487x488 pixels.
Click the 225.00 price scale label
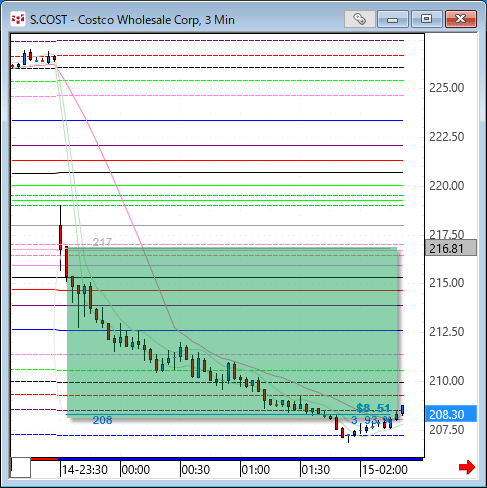[446, 88]
